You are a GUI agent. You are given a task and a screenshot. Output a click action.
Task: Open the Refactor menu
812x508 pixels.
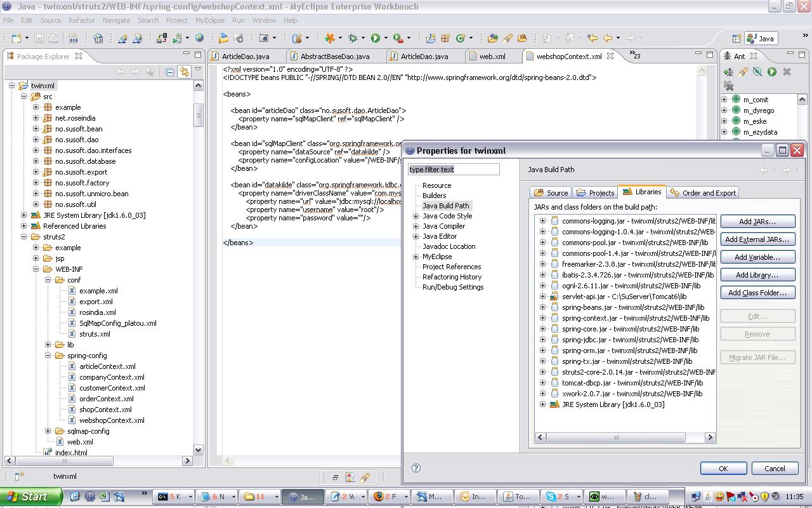coord(81,20)
